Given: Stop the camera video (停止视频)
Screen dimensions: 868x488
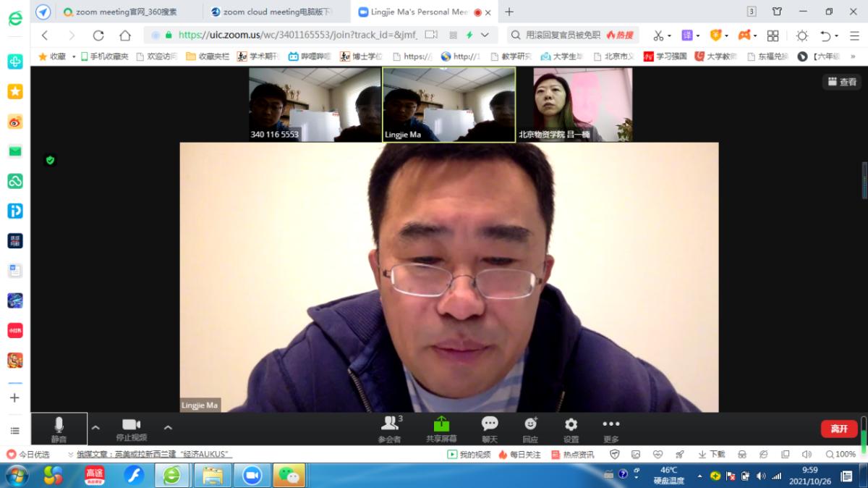Looking at the screenshot, I should pyautogui.click(x=131, y=429).
